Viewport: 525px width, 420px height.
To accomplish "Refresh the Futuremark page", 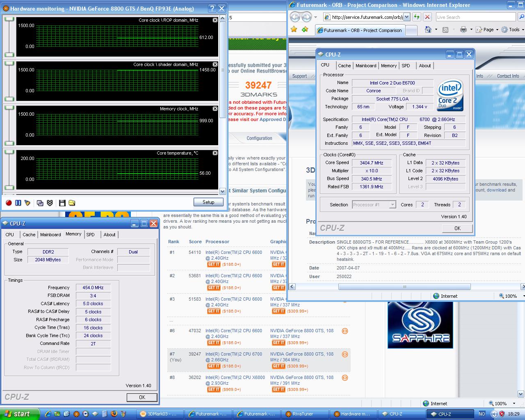I will click(417, 17).
